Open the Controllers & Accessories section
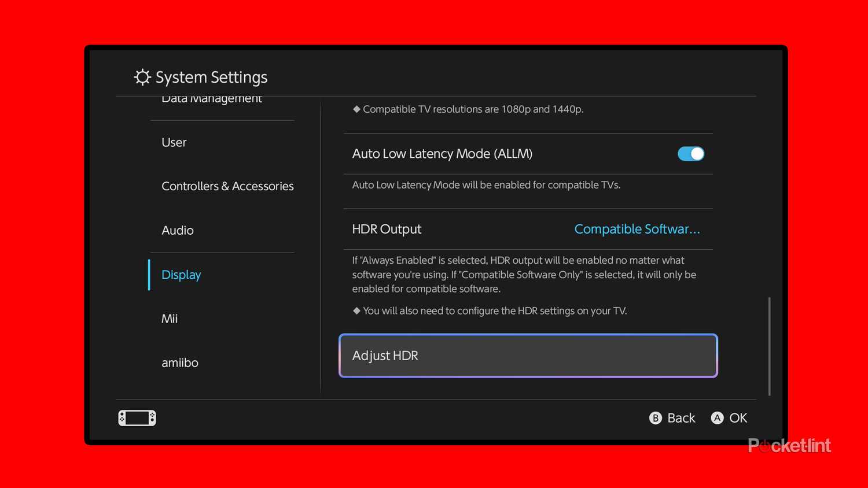 227,186
